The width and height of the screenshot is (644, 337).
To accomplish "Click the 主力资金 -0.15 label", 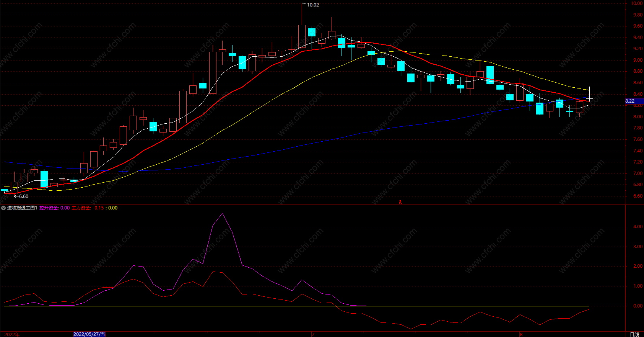I will click(x=88, y=208).
